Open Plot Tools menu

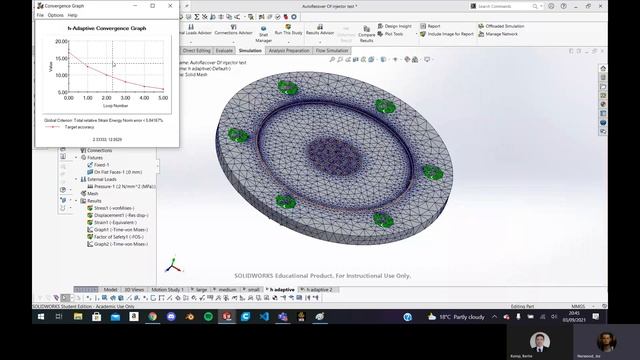391,34
